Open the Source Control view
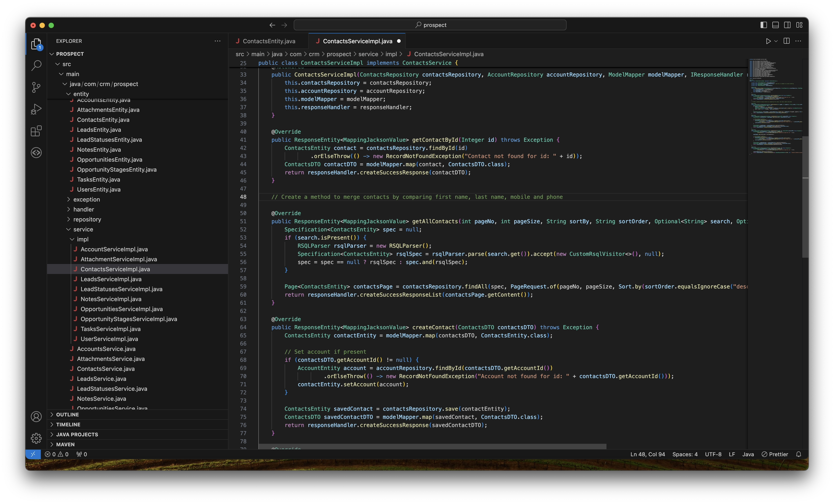834x504 pixels. [x=36, y=87]
